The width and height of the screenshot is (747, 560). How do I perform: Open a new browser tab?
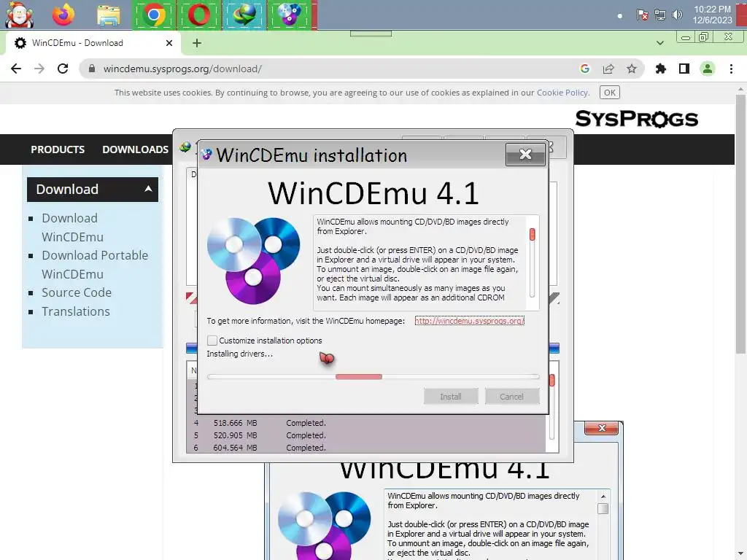[197, 43]
